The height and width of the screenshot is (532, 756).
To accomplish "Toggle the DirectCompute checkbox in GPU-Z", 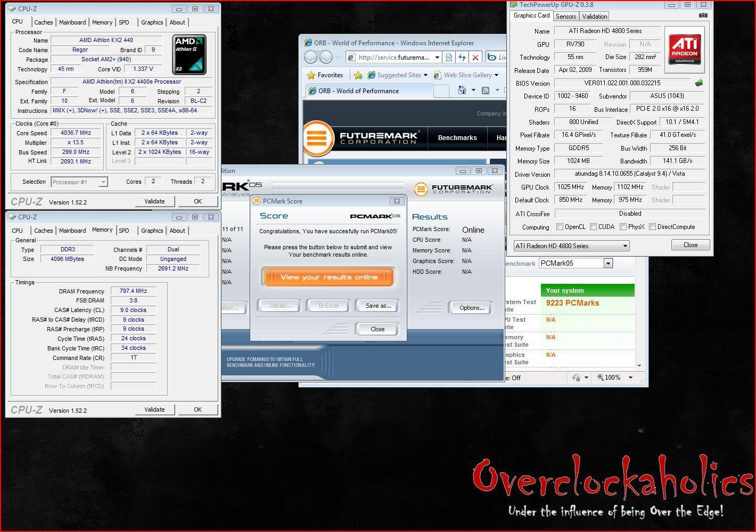I will pyautogui.click(x=652, y=227).
